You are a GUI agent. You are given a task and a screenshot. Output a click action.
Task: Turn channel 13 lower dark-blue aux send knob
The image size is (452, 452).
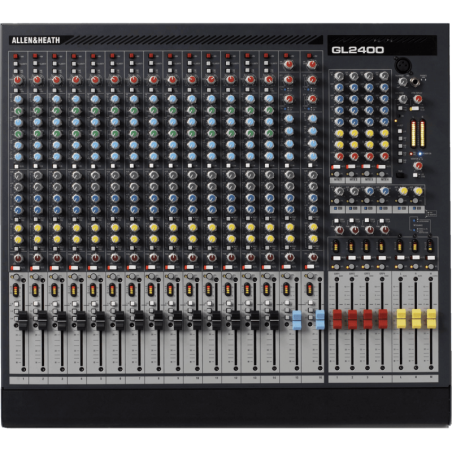point(250,210)
